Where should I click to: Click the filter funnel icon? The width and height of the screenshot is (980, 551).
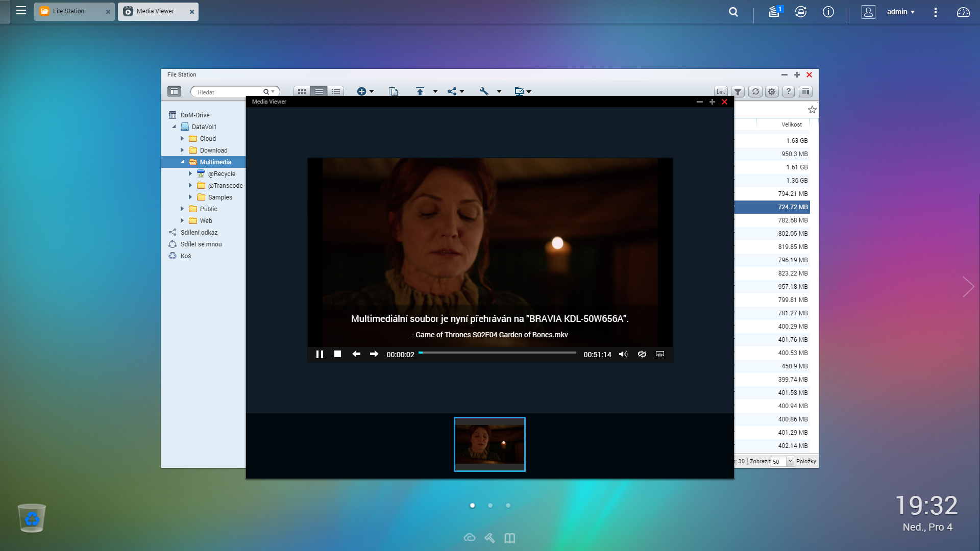point(738,92)
